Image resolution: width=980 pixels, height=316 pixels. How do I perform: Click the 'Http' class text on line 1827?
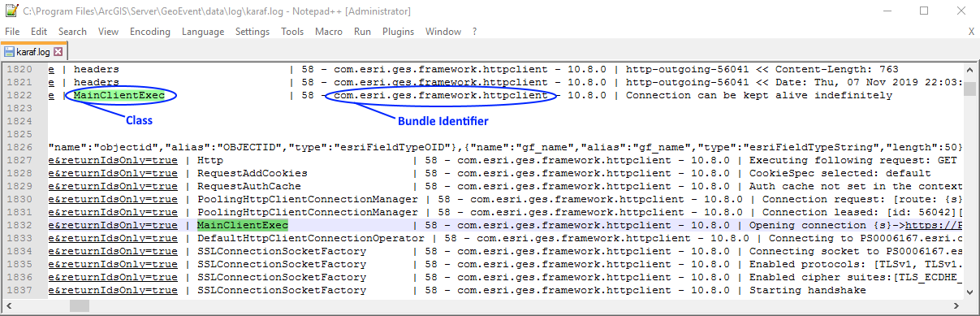pyautogui.click(x=210, y=160)
